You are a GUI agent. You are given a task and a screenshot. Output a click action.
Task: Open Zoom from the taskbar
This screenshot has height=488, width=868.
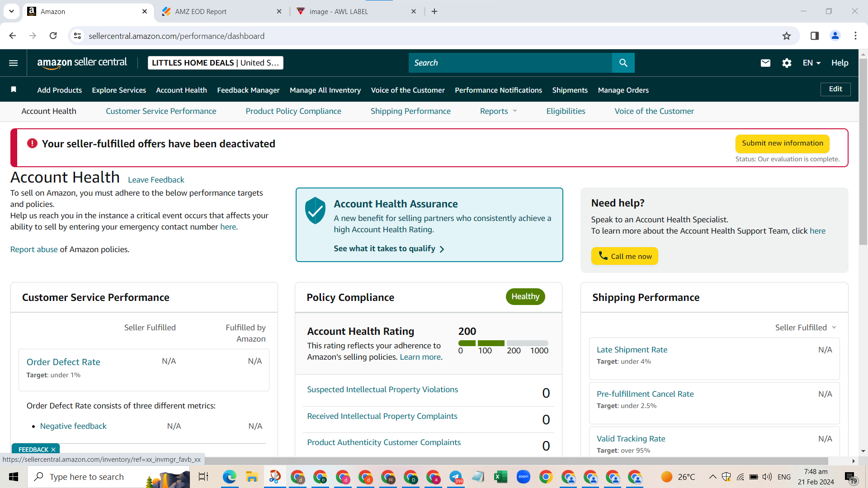click(x=523, y=477)
